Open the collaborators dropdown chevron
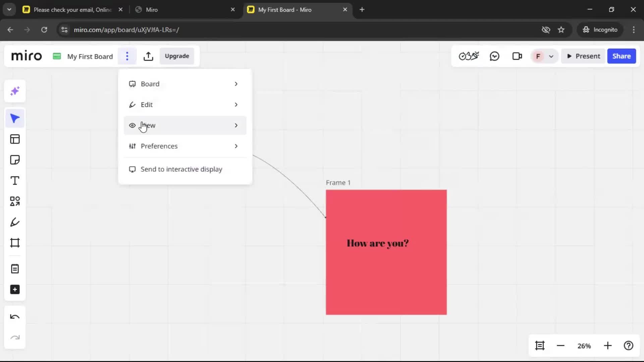This screenshot has height=362, width=644. pyautogui.click(x=551, y=56)
